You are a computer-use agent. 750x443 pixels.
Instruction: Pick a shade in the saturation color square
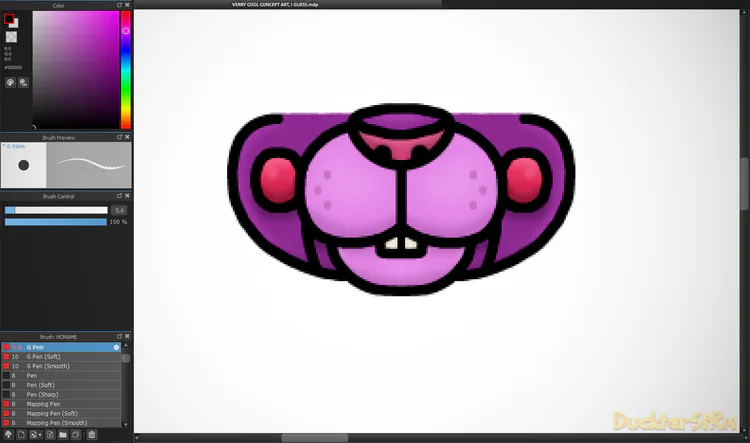coord(76,69)
